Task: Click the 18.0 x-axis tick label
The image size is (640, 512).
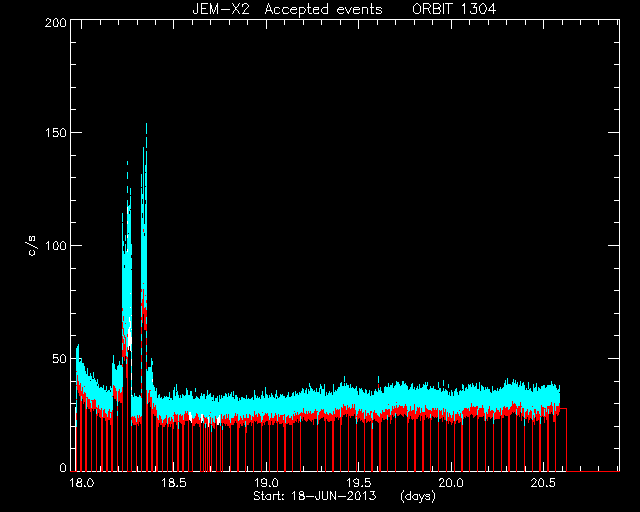Action: (82, 483)
